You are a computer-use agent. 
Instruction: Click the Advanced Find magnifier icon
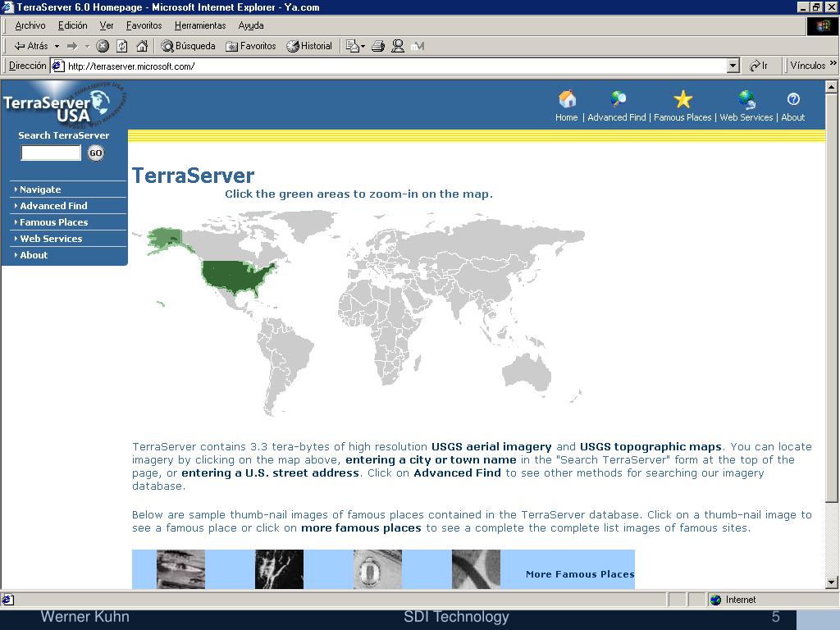click(x=618, y=99)
